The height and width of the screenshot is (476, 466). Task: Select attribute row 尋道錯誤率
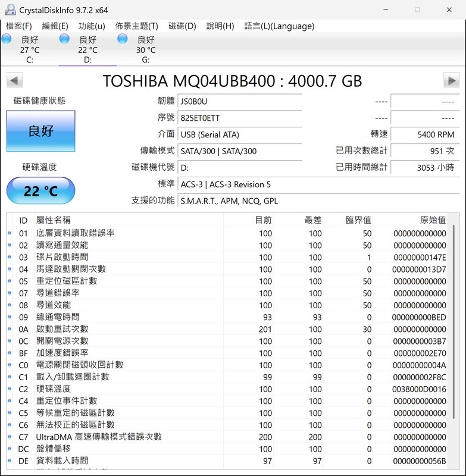pyautogui.click(x=227, y=293)
